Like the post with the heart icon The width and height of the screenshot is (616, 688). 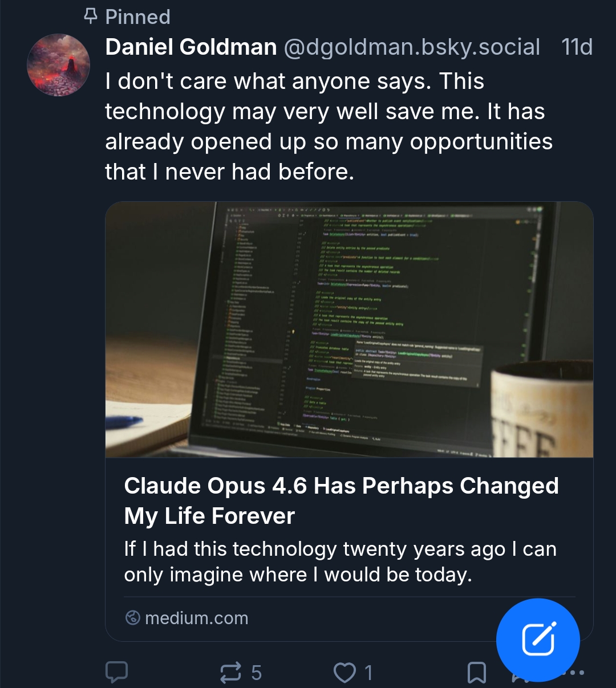(x=345, y=673)
